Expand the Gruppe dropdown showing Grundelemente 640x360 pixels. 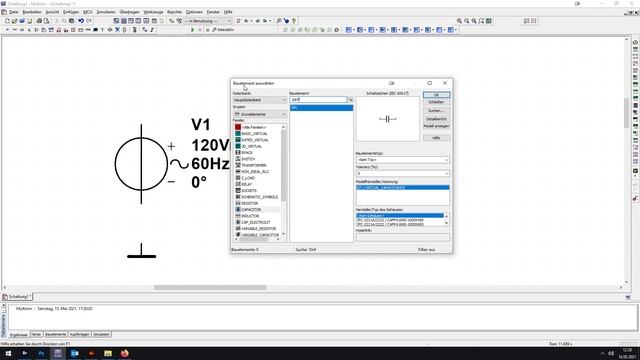point(259,114)
